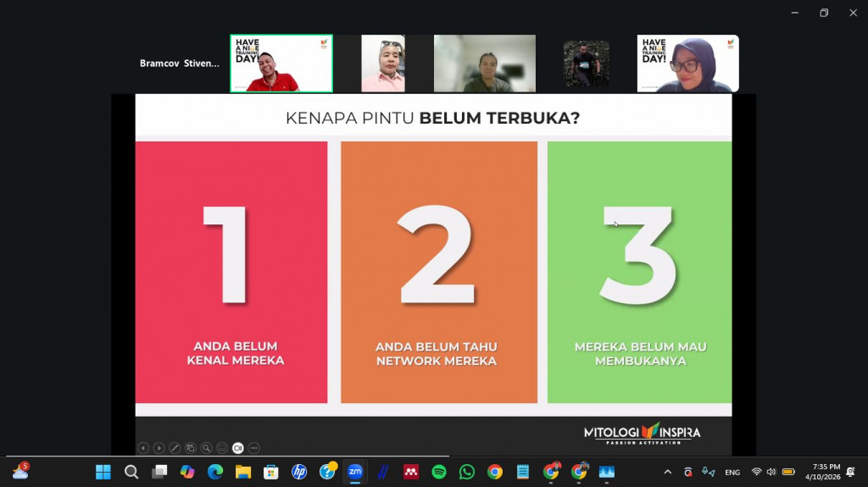Click the 7:35 PM clock and date
This screenshot has height=487, width=868.
point(826,472)
